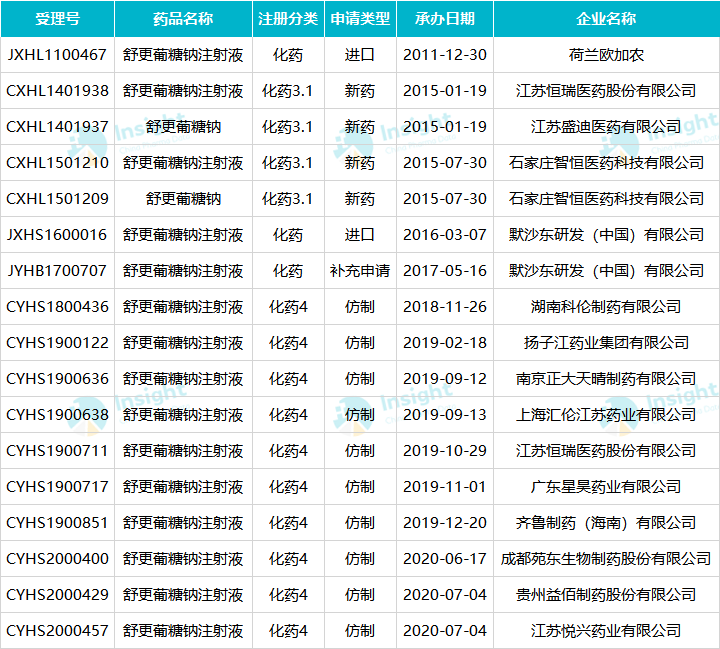Click 舒更葡糖钠 in the CXHL1401937 row
The image size is (720, 649).
183,127
